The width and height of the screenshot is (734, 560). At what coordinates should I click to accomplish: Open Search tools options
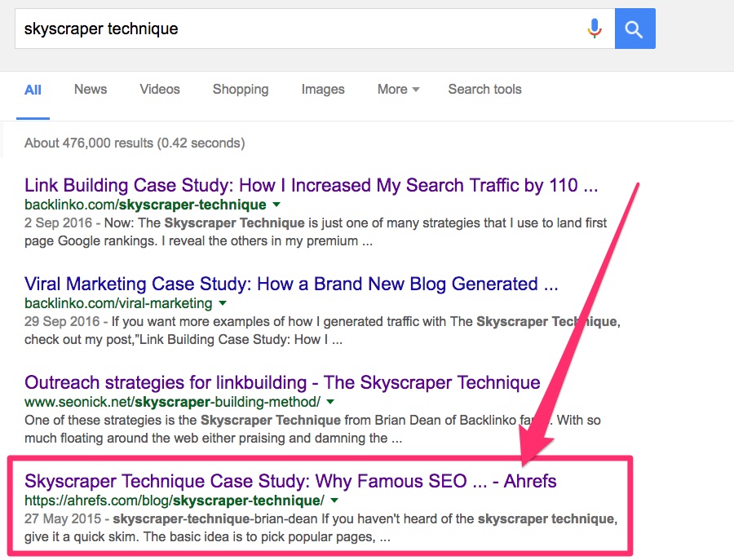485,89
